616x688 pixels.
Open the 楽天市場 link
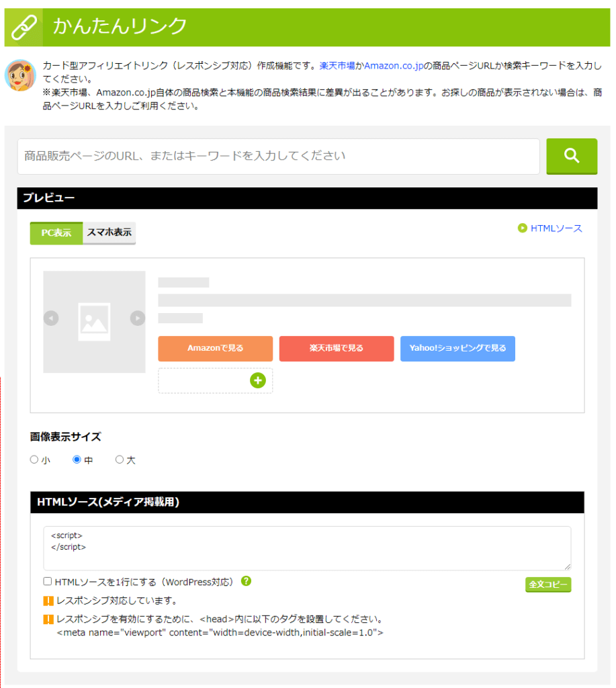coord(337,66)
